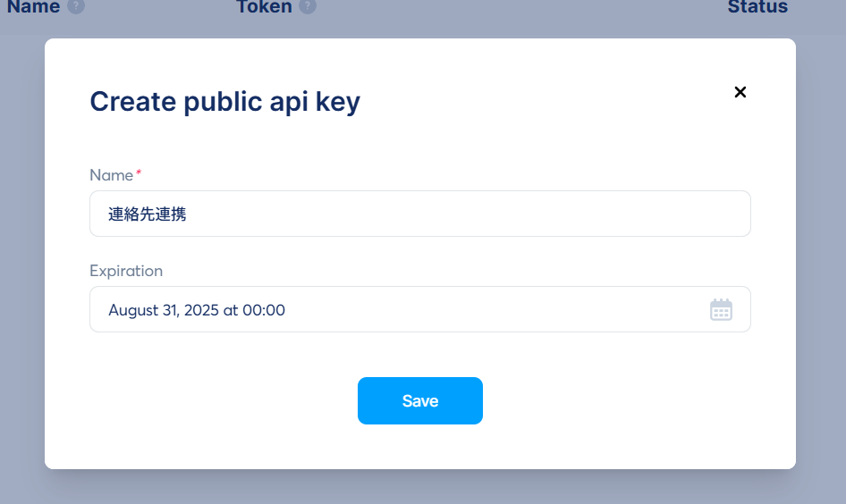Place cursor in the "連絡先連携" text
This screenshot has width=846, height=504.
coord(148,214)
